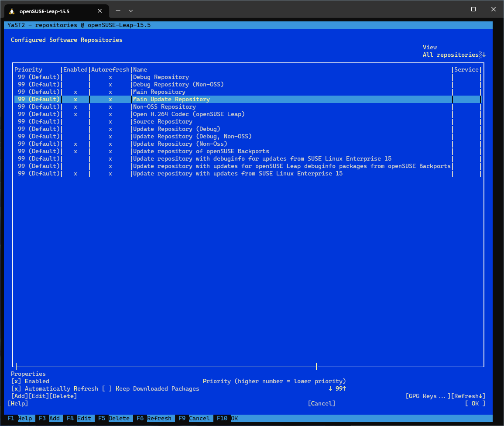The height and width of the screenshot is (426, 504).
Task: Open a new terminal tab with plus
Action: [118, 11]
